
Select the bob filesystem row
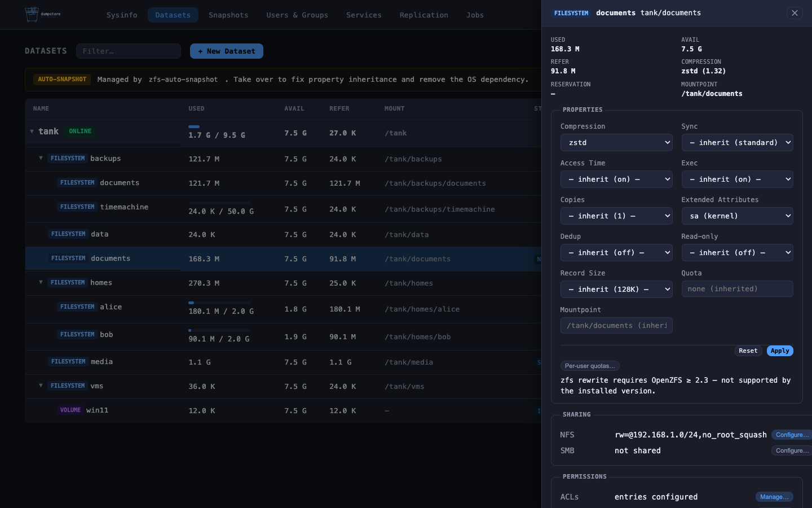pos(283,336)
